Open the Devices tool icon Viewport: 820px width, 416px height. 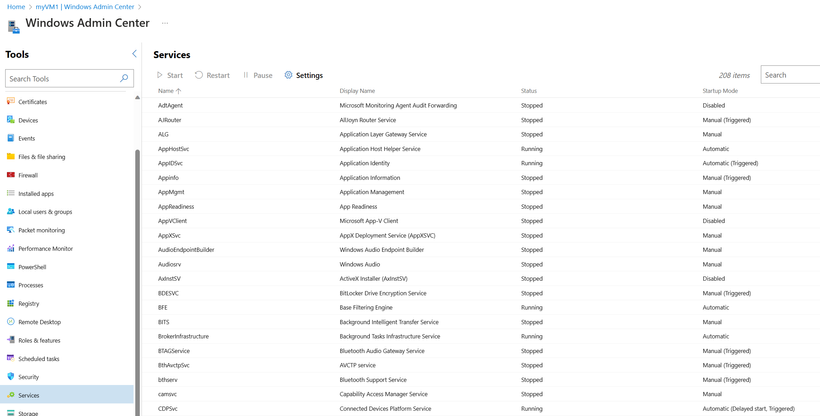(10, 120)
